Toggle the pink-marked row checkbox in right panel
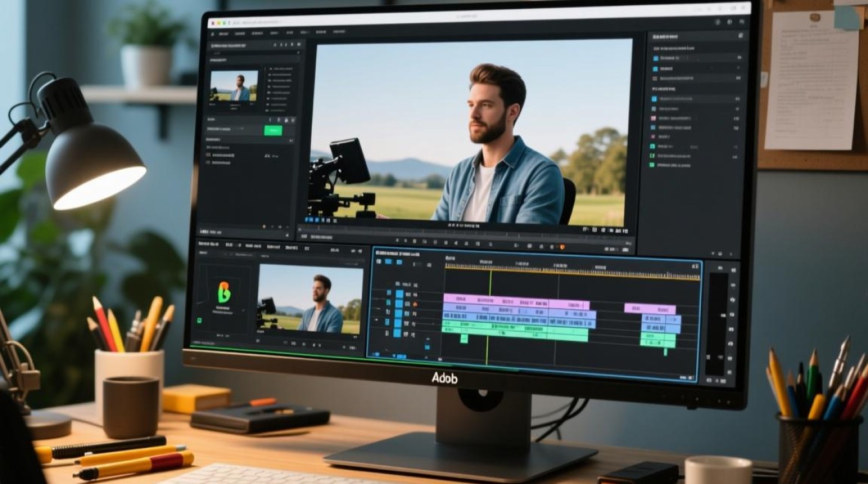 click(x=654, y=118)
